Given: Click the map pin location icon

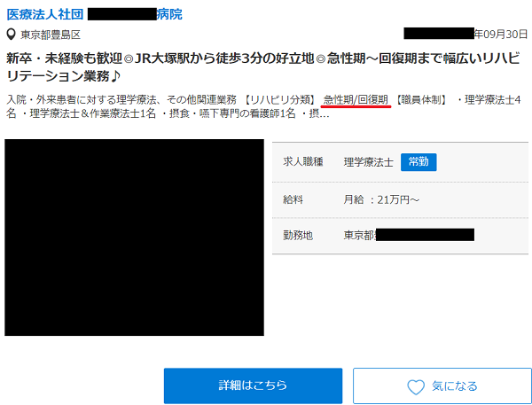Looking at the screenshot, I should click(x=12, y=35).
